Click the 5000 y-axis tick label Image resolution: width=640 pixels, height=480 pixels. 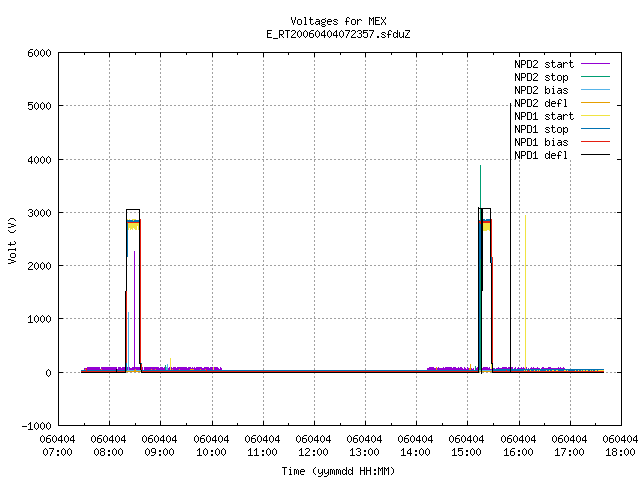point(39,106)
